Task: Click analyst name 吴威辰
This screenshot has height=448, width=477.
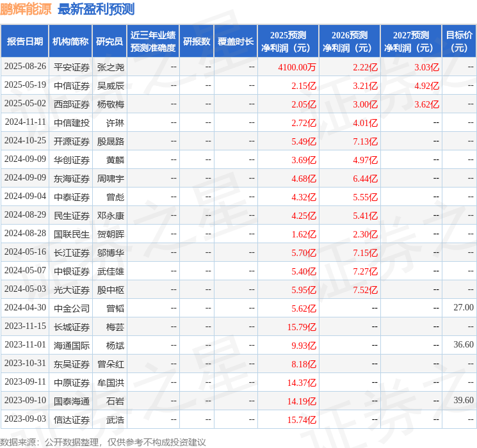Action: (111, 85)
